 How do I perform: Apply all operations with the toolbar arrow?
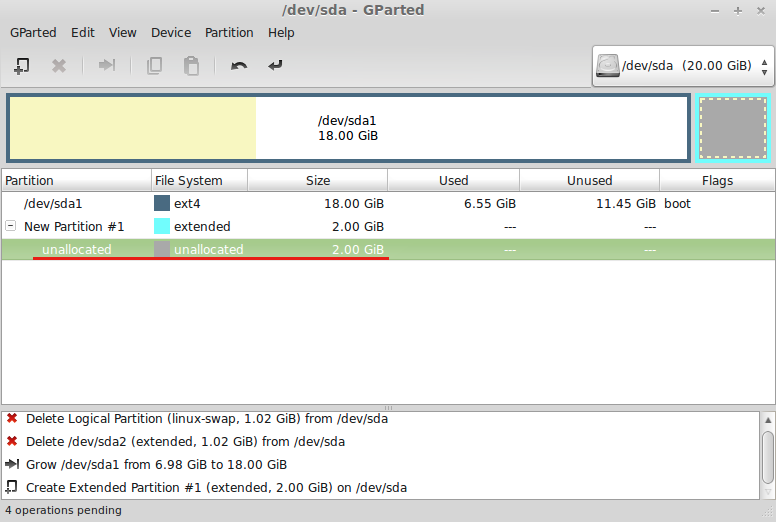[x=275, y=65]
